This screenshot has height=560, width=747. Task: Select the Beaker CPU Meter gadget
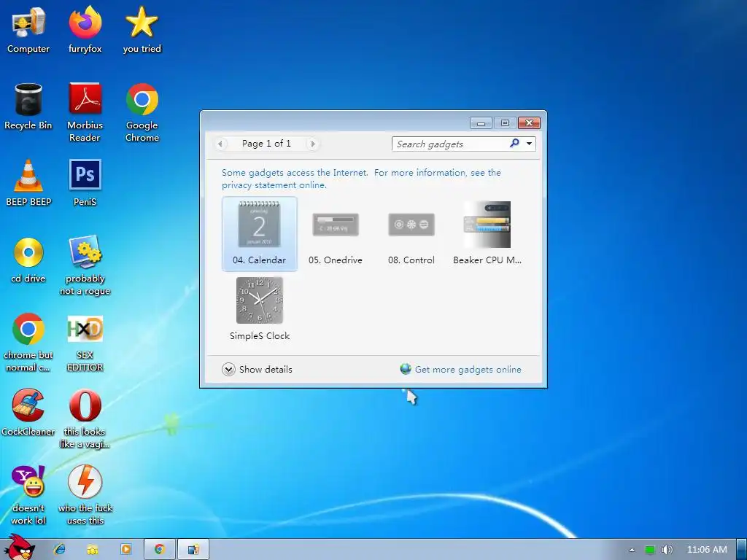pyautogui.click(x=487, y=233)
